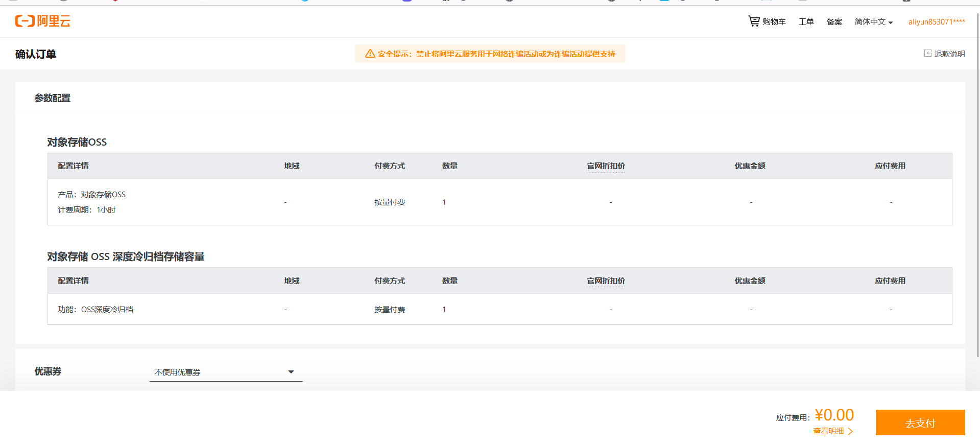Screen dimensions: 980x446
Task: Click 优惠金额 header in deep cold archive table
Action: (750, 281)
